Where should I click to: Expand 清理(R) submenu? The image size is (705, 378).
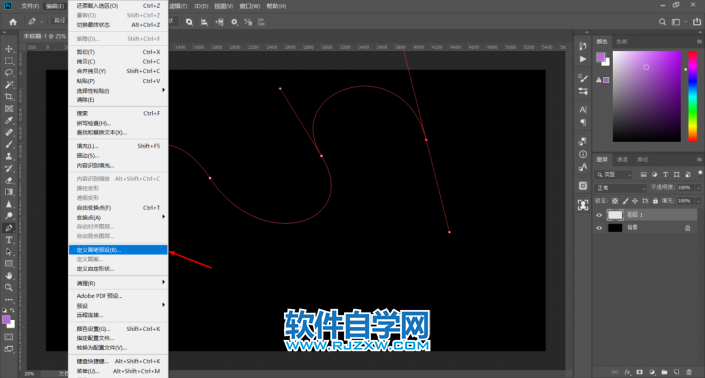click(118, 283)
